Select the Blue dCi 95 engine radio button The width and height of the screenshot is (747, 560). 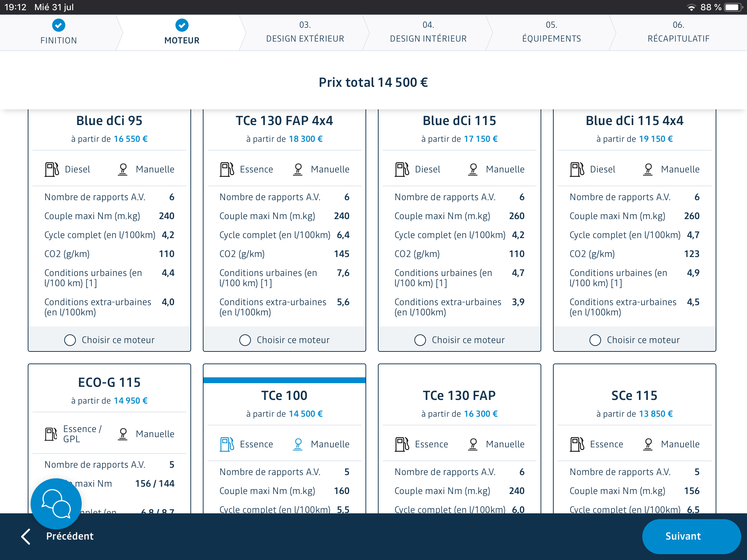pos(70,340)
